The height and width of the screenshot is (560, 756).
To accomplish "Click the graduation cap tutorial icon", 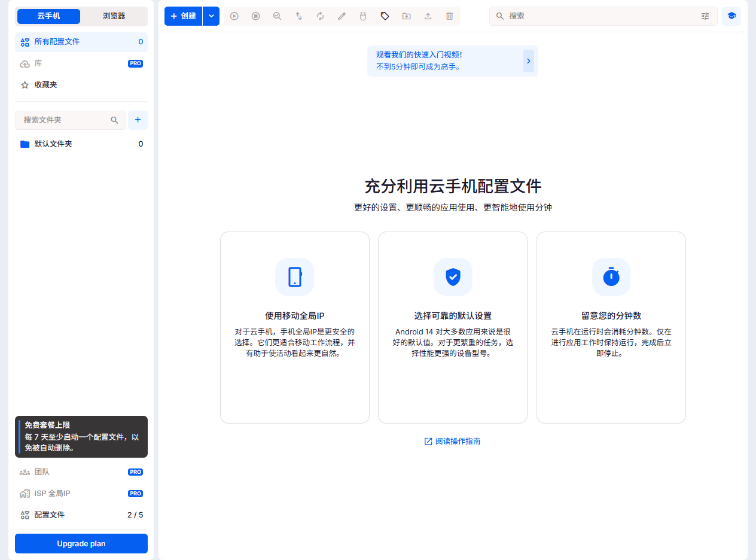I will coord(731,16).
